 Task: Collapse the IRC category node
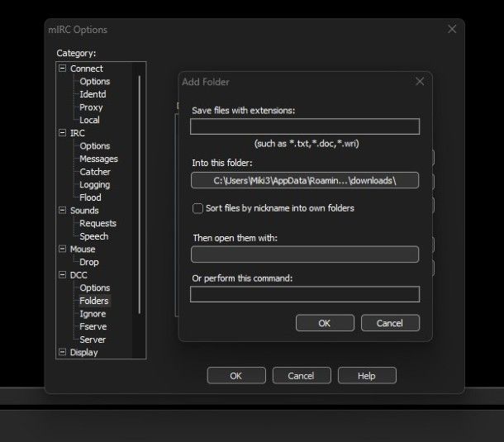point(62,133)
